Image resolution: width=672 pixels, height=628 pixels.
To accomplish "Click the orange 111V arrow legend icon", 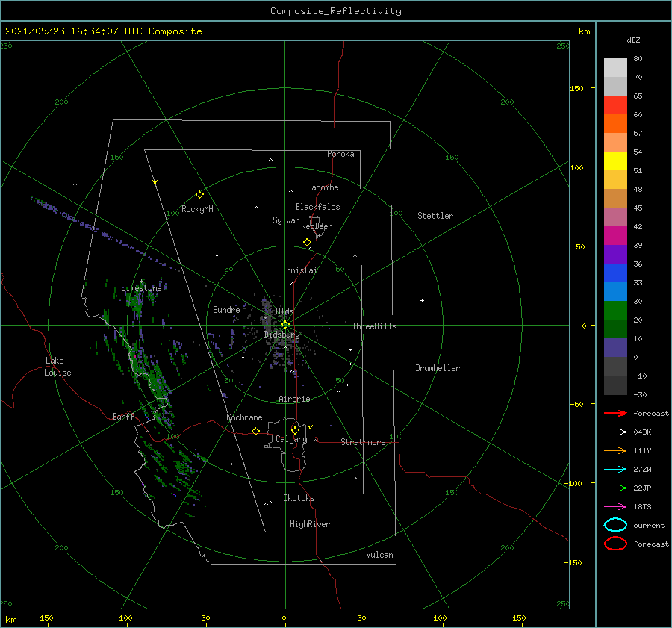I will tap(615, 450).
